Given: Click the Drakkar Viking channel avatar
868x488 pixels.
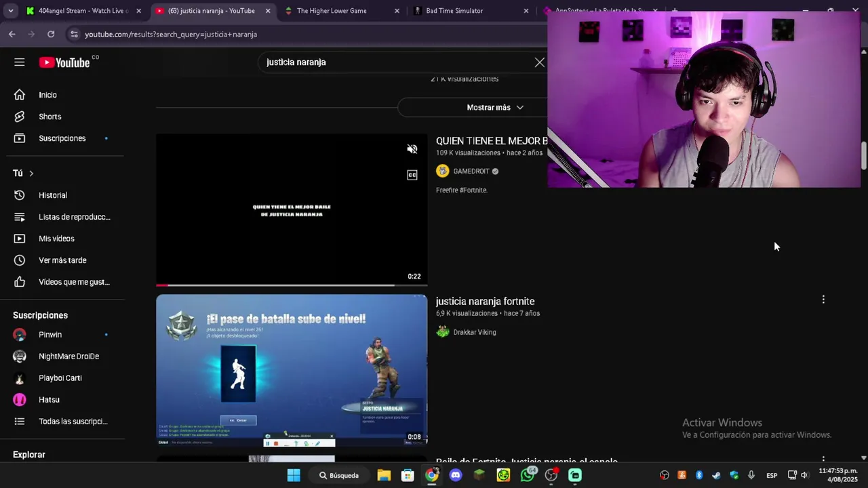Looking at the screenshot, I should pos(443,332).
